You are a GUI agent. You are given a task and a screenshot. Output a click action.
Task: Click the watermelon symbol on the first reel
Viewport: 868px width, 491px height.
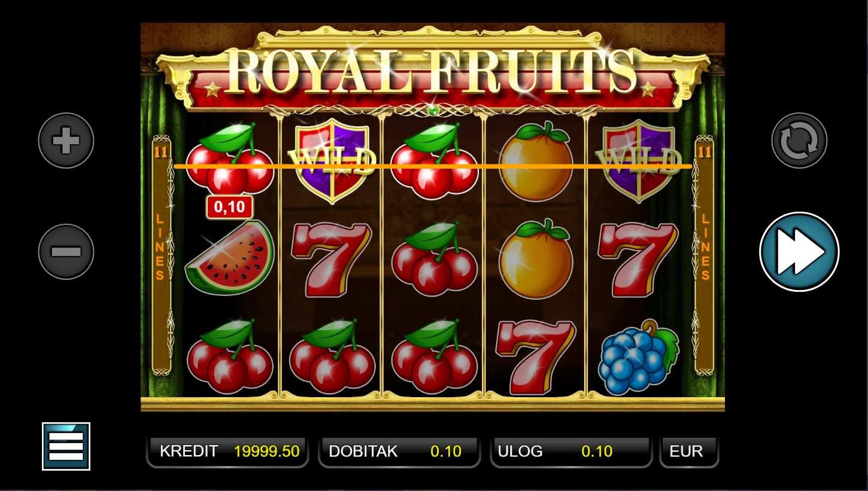coord(230,258)
